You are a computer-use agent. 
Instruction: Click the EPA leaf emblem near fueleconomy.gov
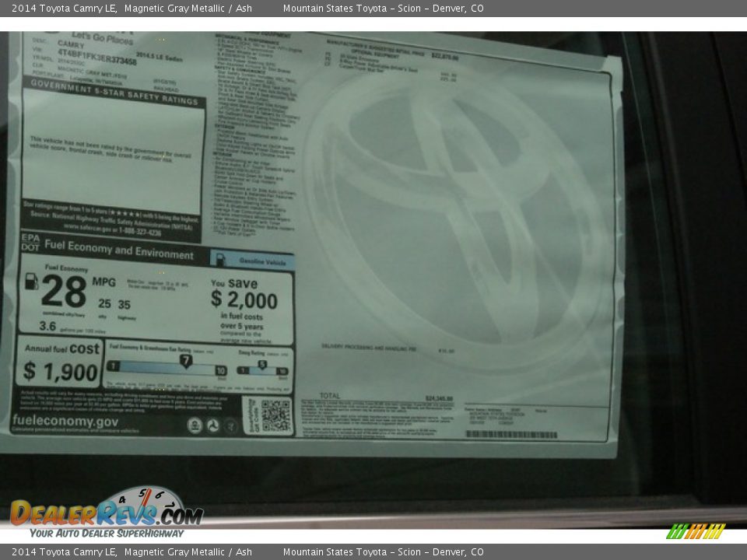[196, 424]
